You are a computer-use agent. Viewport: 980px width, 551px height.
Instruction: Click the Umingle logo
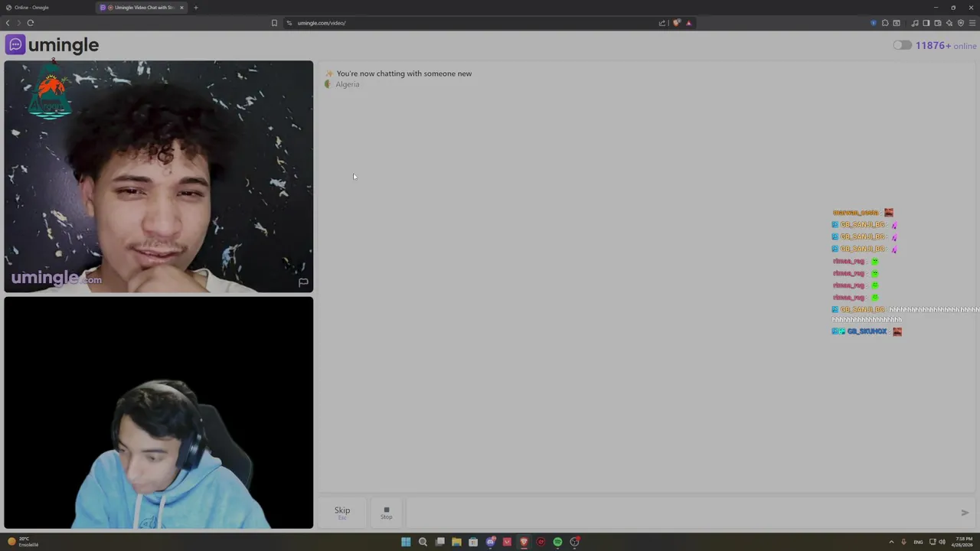[52, 45]
